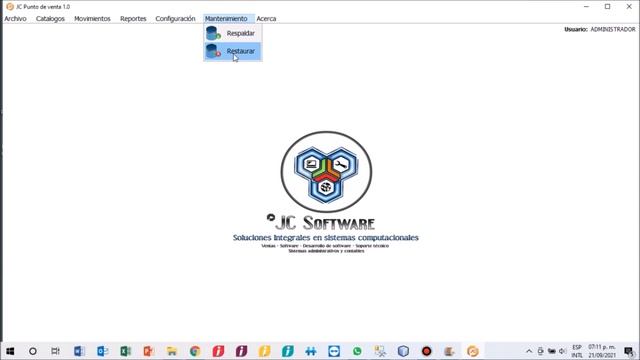Screen dimensions: 640x360
Task: Open TeamViewer from the taskbar
Action: pos(334,351)
